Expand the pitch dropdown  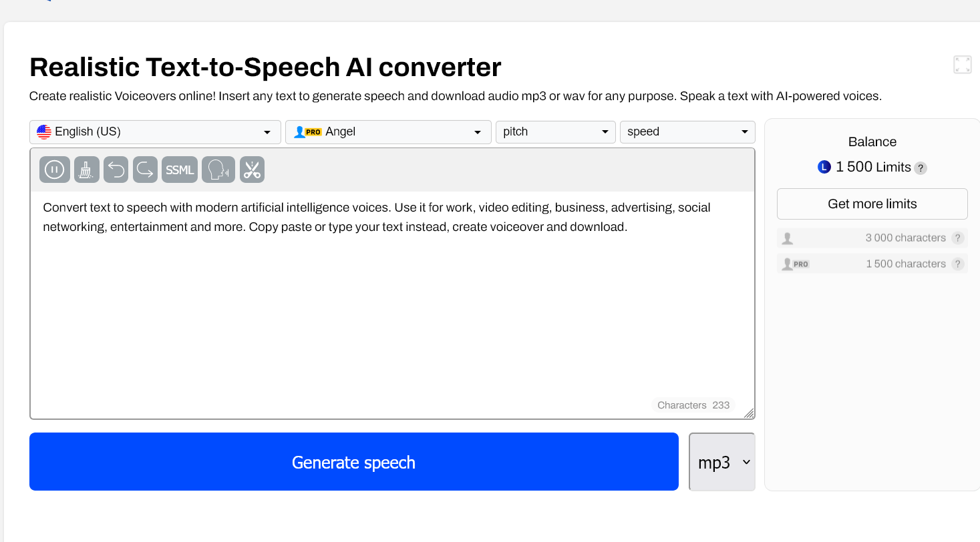tap(555, 132)
